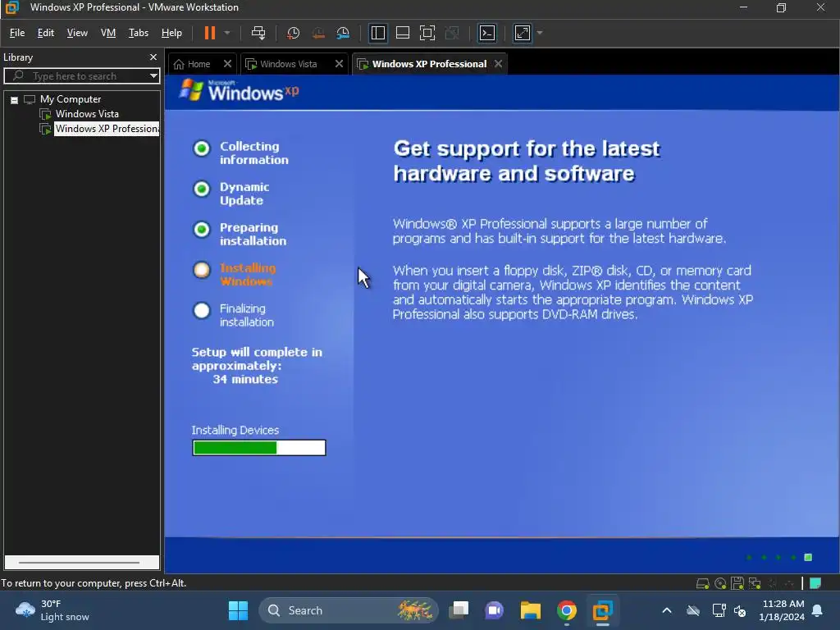This screenshot has height=630, width=840.
Task: Enter full screen mode
Action: pos(427,33)
